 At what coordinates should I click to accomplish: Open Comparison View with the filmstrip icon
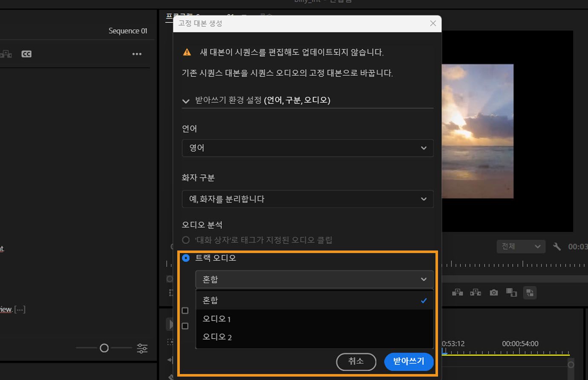coord(511,292)
